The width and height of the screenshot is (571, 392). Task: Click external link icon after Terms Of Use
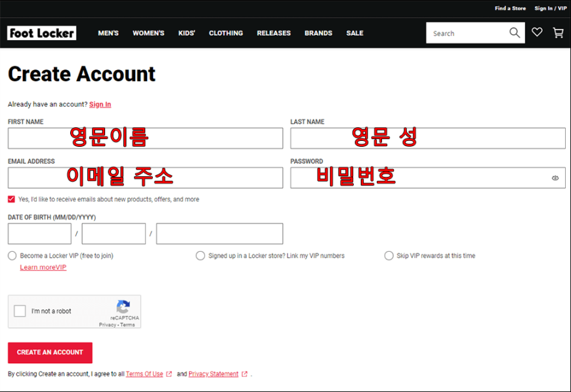click(169, 374)
